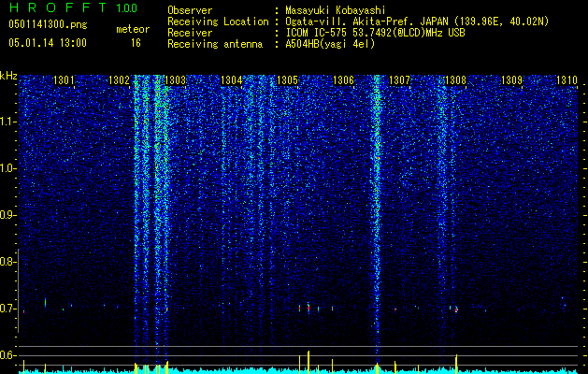Click the Receiving Location label
Screen dimensions: 588x374
click(218, 22)
